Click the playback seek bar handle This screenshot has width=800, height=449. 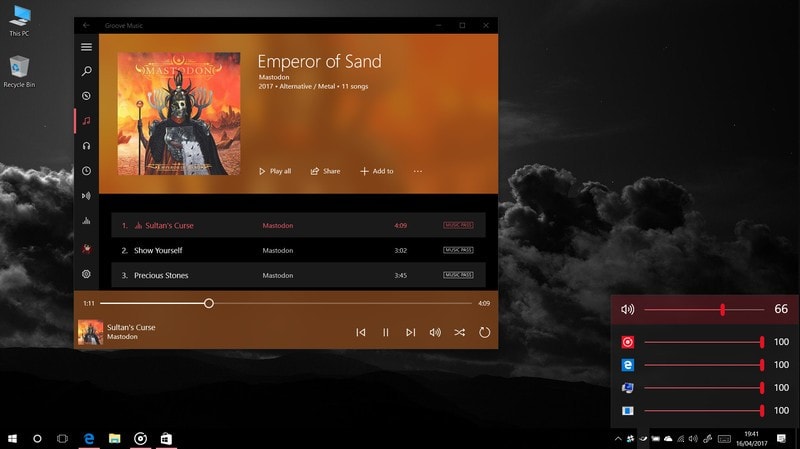[x=209, y=304]
